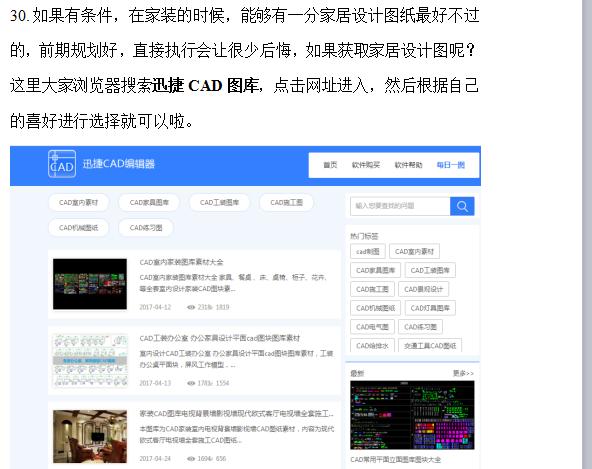Open article title 家装CAD图库电视背景墙

pos(237,413)
